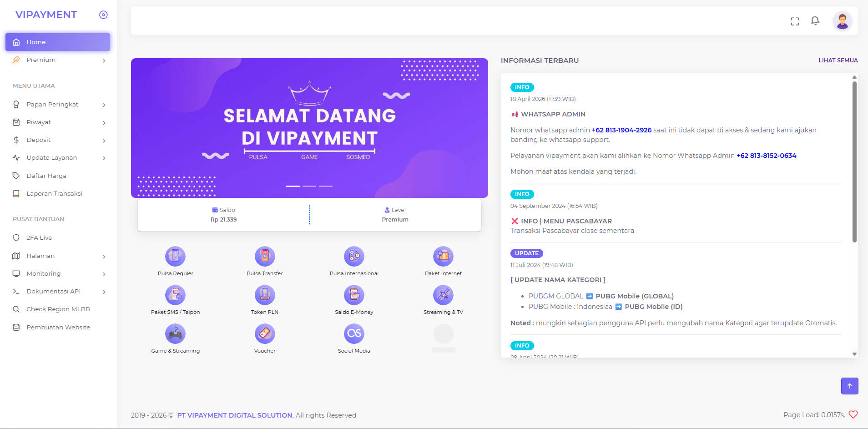Screen dimensions: 868x429
Task: Open Saldo E-Money service icon
Action: [354, 295]
